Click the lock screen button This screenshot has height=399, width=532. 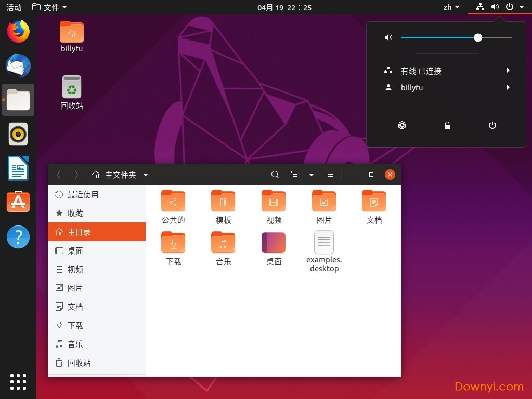447,125
